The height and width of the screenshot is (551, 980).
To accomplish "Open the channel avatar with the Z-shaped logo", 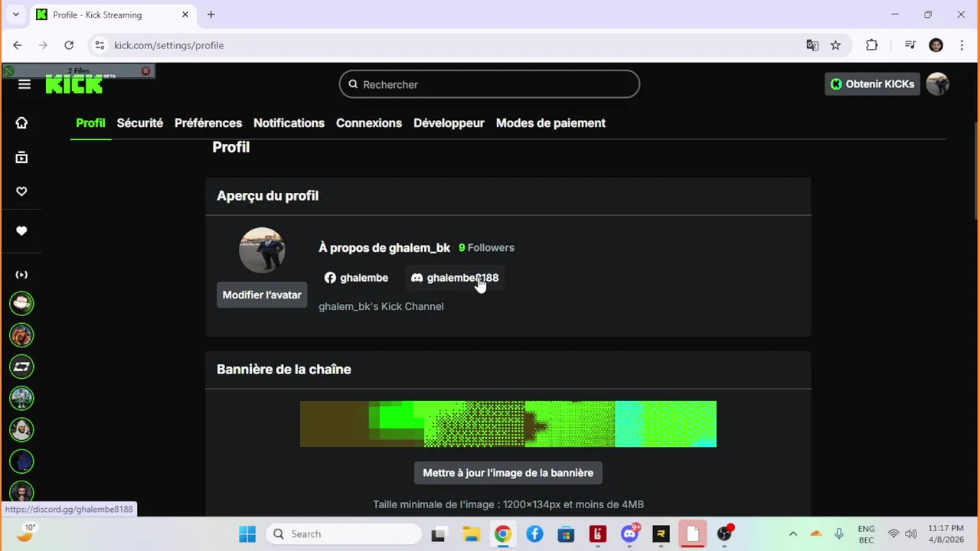I will tap(21, 367).
